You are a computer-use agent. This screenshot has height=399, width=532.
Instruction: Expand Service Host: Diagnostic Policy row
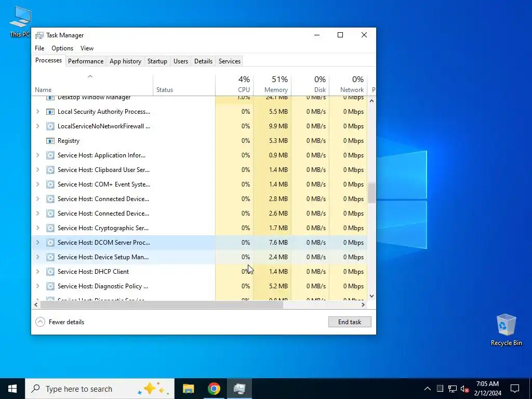(x=37, y=286)
